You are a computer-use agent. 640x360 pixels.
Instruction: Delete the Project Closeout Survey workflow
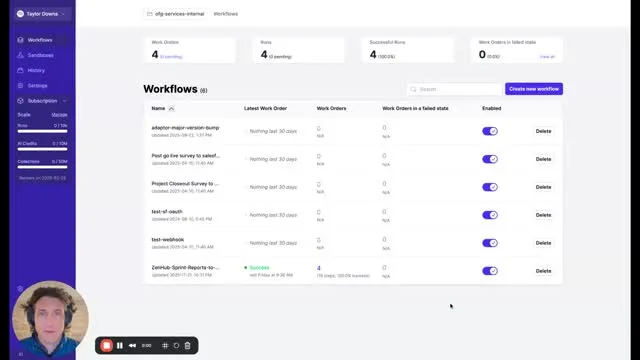point(543,187)
